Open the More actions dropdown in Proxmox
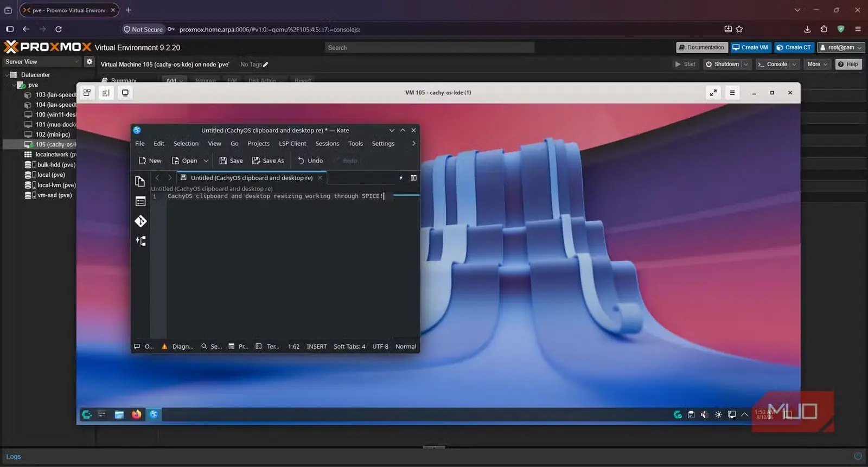 pos(817,64)
